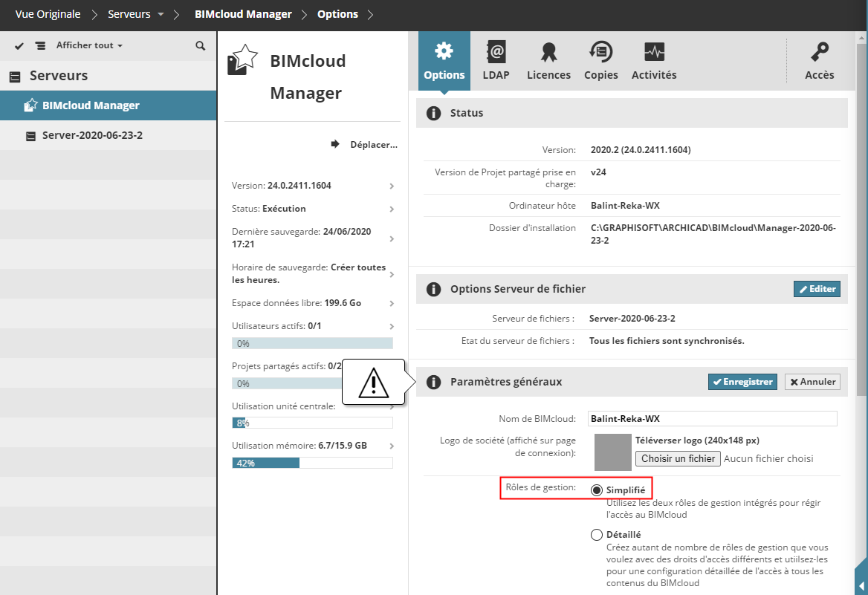
Task: Select Server-2020-06-23-2 in server tree
Action: (x=108, y=136)
